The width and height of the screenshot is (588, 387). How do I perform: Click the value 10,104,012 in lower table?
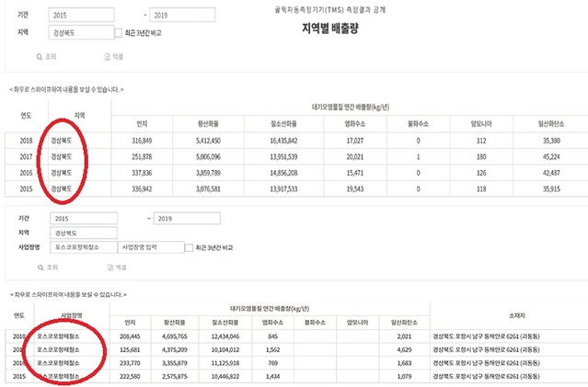(225, 350)
